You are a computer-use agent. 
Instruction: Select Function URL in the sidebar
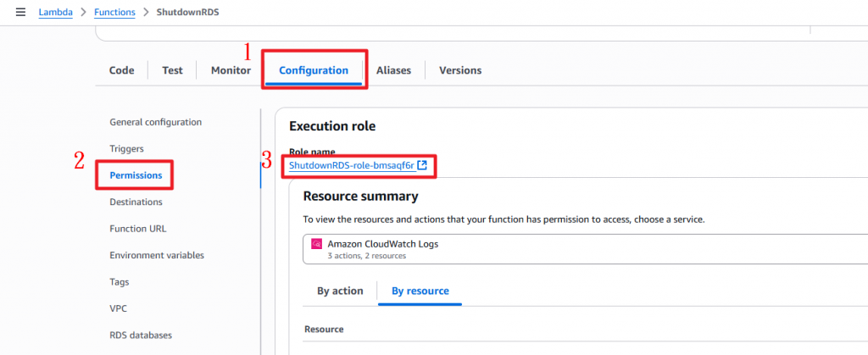click(x=138, y=229)
